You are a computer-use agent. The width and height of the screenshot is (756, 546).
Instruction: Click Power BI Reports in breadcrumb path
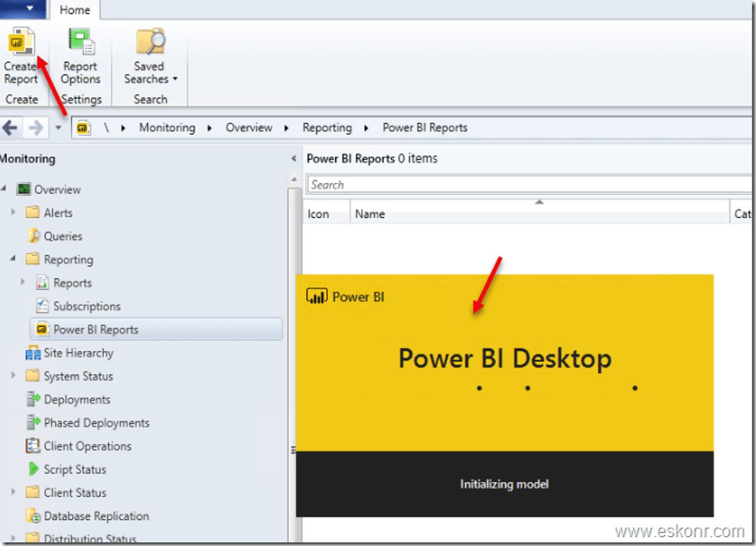[425, 127]
